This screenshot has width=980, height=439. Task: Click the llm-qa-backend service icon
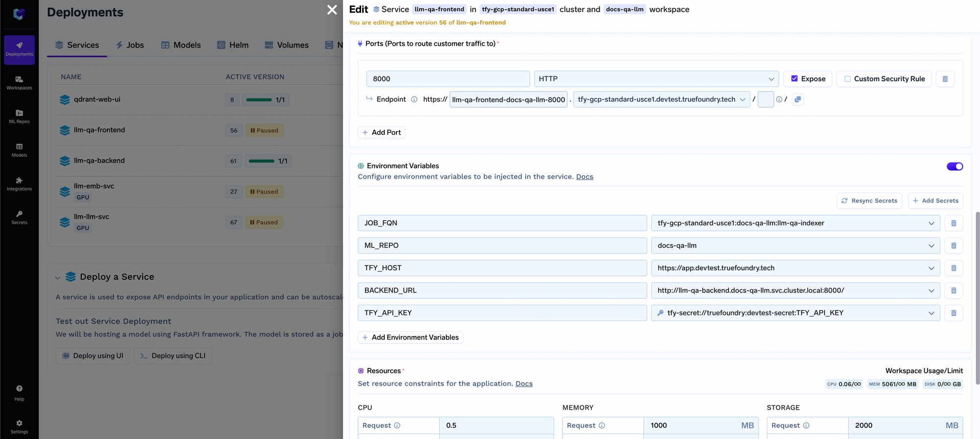(x=65, y=161)
